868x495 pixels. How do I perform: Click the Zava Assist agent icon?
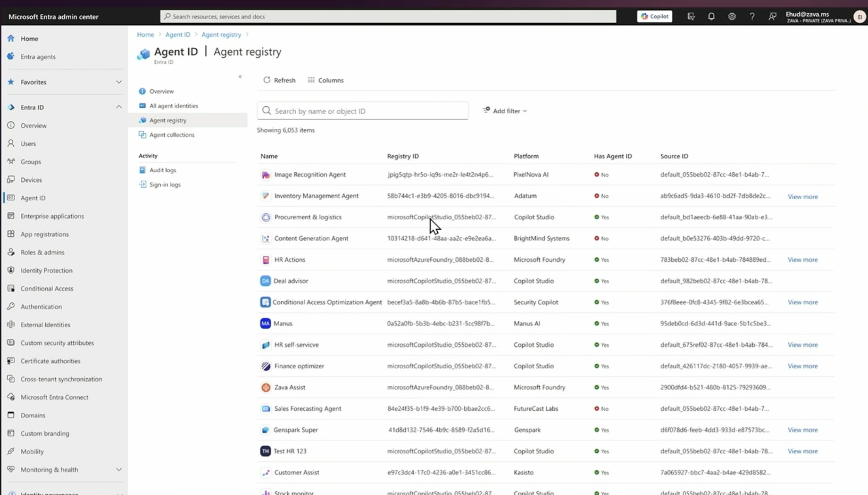pos(266,387)
